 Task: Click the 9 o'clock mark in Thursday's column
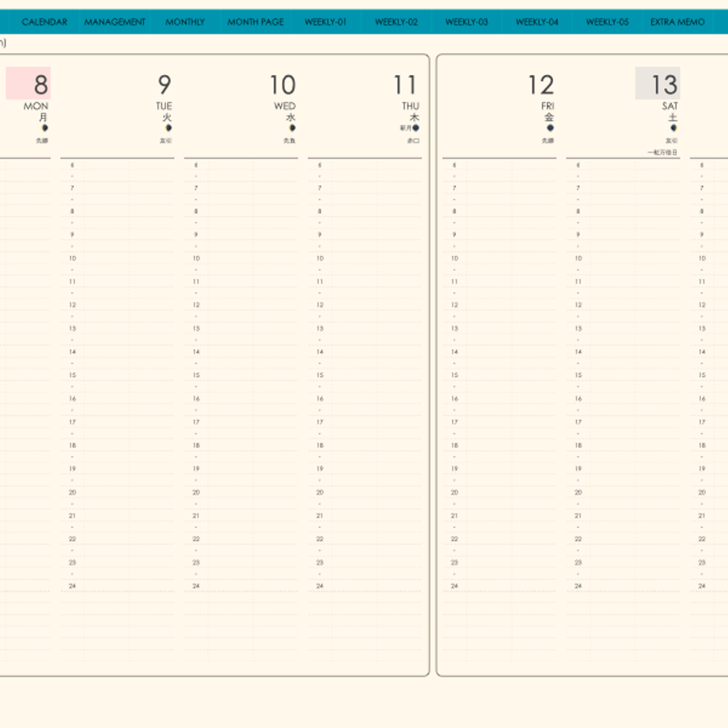[320, 235]
